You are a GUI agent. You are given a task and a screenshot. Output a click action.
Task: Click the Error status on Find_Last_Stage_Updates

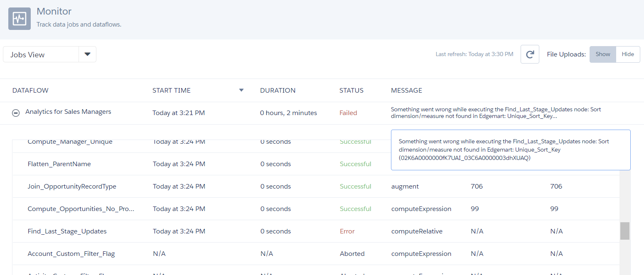[347, 231]
